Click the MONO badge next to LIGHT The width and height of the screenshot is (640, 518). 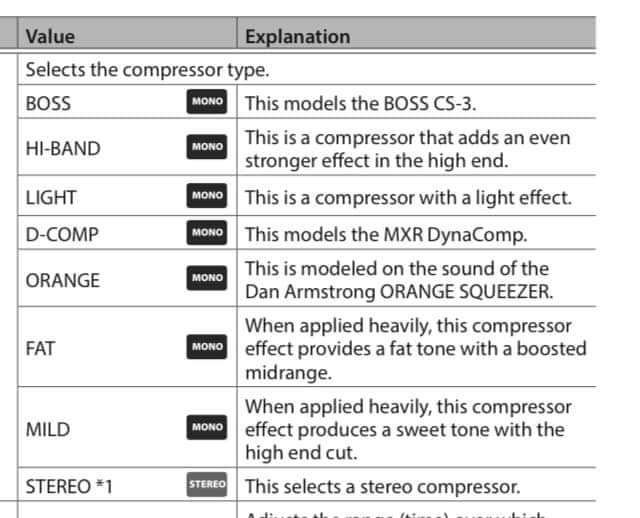click(x=207, y=196)
